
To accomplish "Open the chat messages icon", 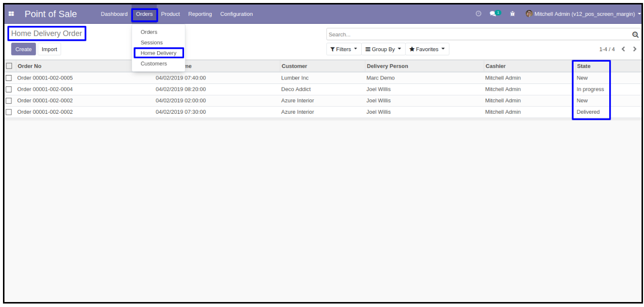I will point(494,14).
